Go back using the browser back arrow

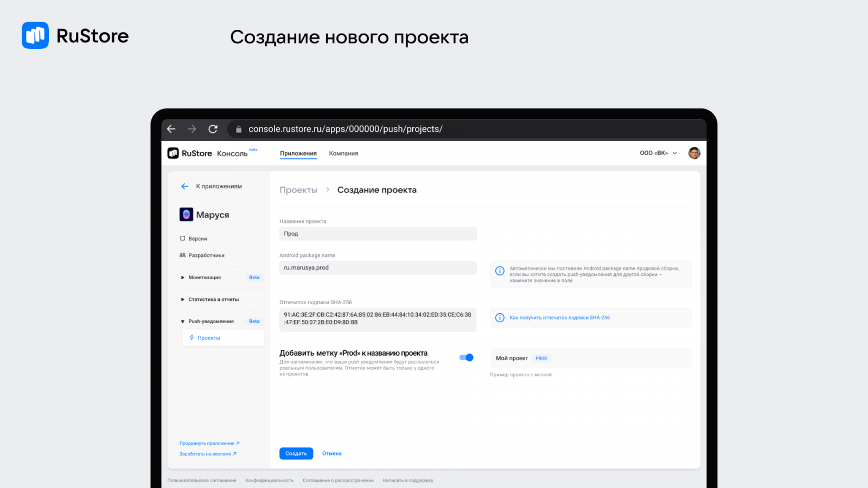click(171, 129)
